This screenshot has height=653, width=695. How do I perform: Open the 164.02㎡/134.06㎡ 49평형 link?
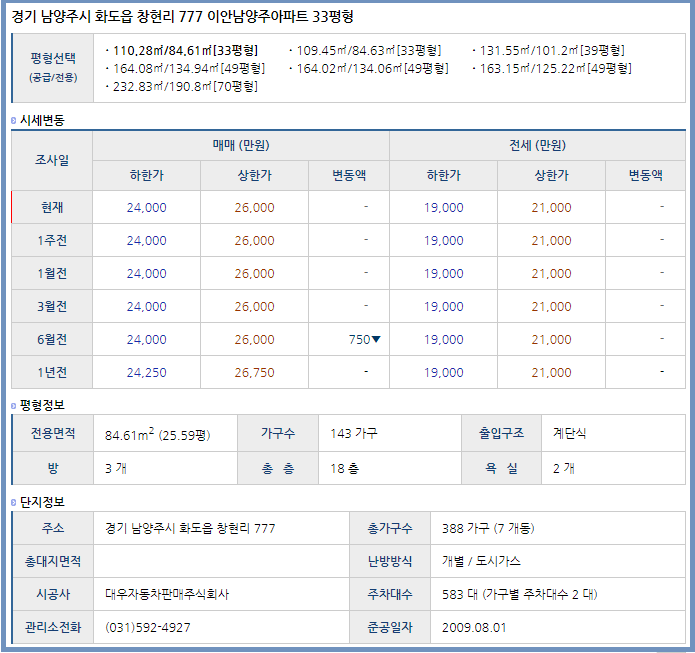pos(372,68)
